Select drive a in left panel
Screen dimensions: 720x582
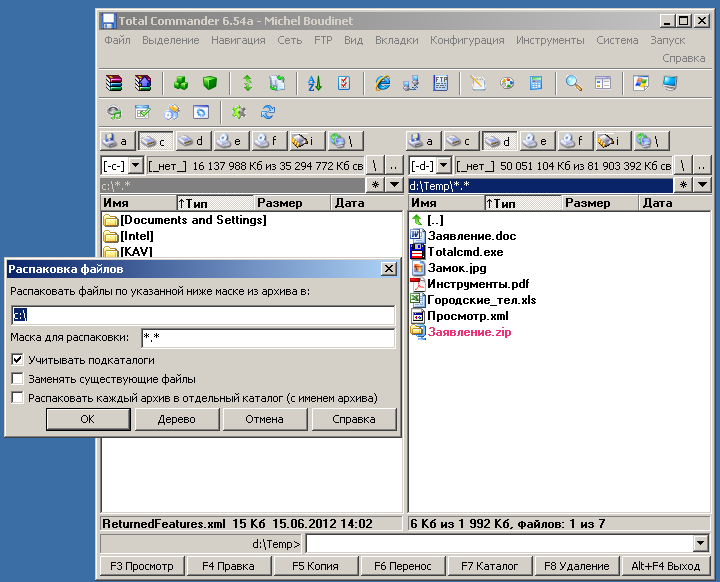pos(118,141)
